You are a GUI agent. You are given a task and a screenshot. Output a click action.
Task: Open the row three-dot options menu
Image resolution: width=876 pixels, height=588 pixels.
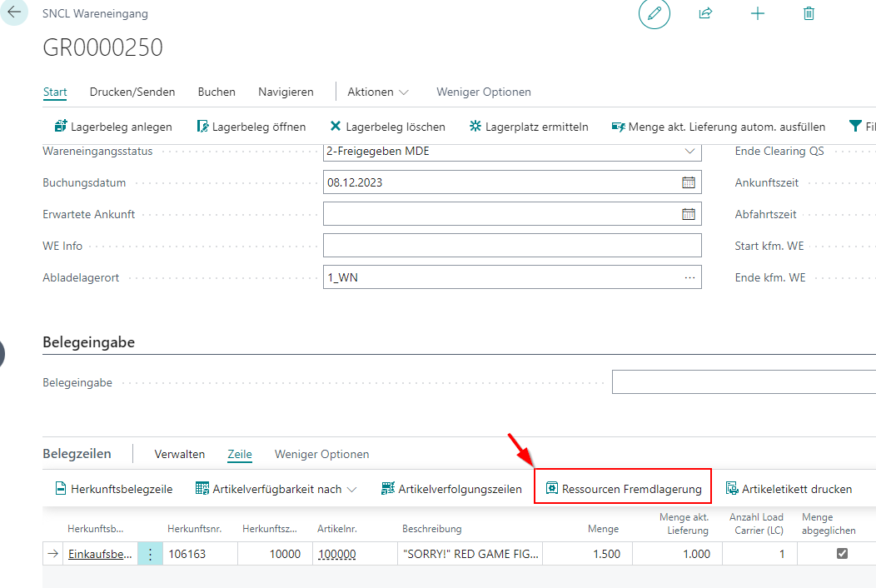(x=150, y=554)
